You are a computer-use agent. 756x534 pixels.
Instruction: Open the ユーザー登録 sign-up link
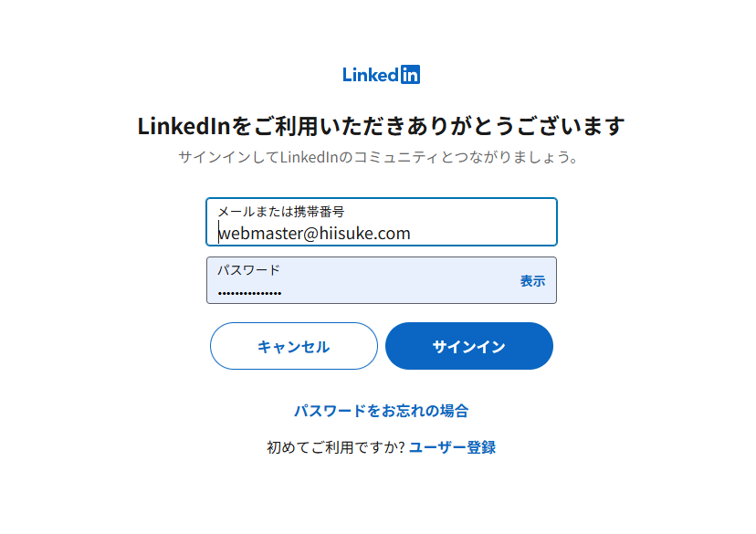[x=452, y=447]
